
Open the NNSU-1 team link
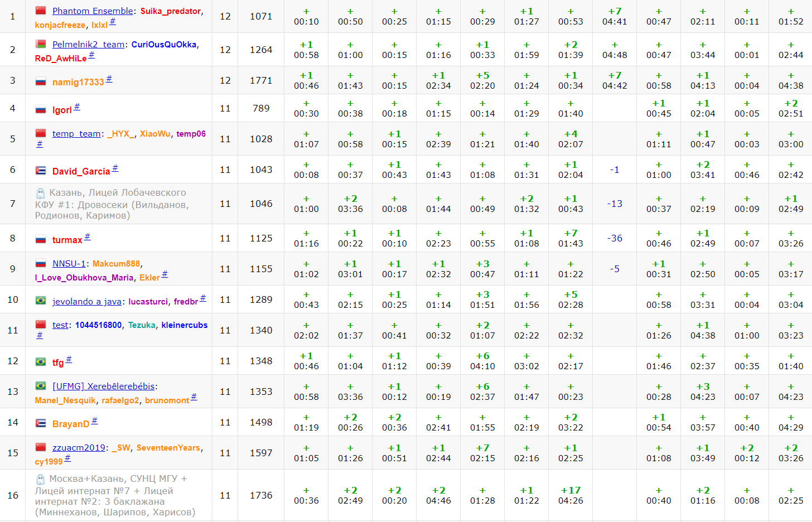[x=69, y=264]
